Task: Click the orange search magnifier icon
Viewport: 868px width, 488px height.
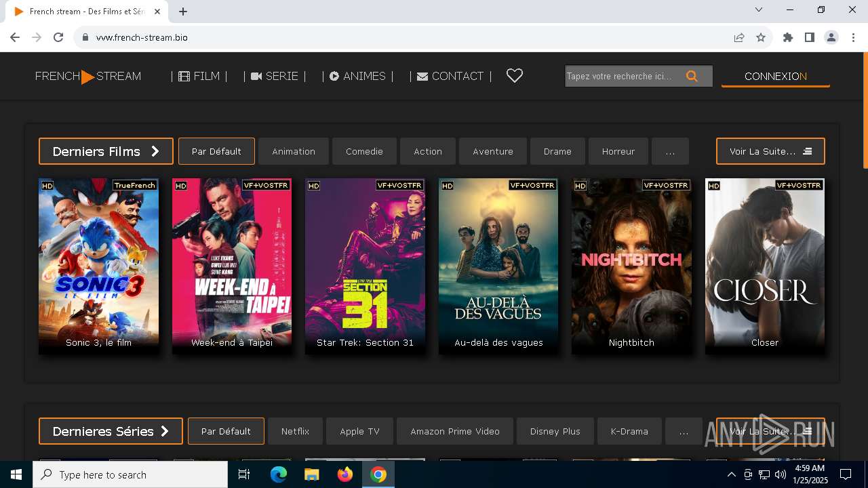Action: click(692, 77)
